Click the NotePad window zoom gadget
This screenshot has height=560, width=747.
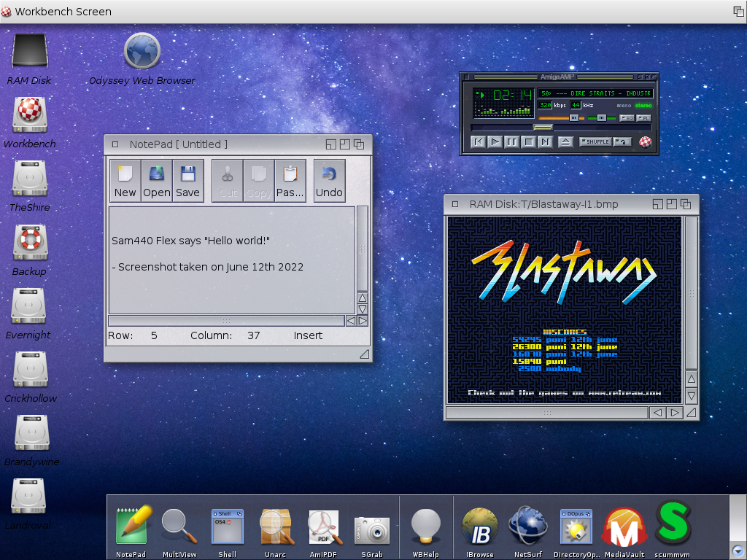(345, 144)
